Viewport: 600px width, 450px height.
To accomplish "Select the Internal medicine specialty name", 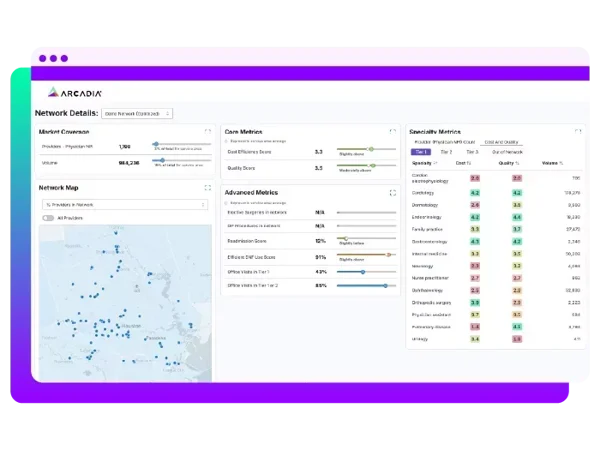I will click(429, 254).
